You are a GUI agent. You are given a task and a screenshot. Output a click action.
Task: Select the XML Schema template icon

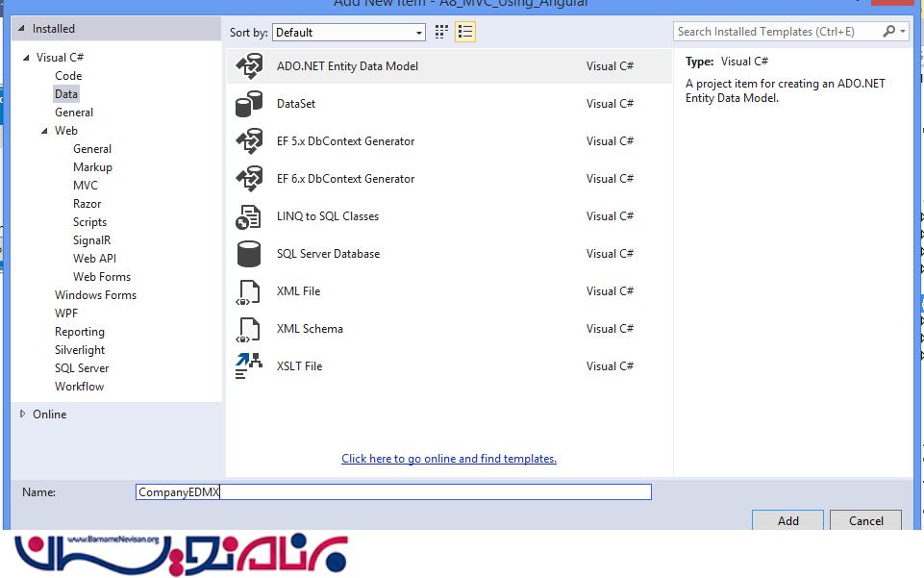pyautogui.click(x=248, y=329)
